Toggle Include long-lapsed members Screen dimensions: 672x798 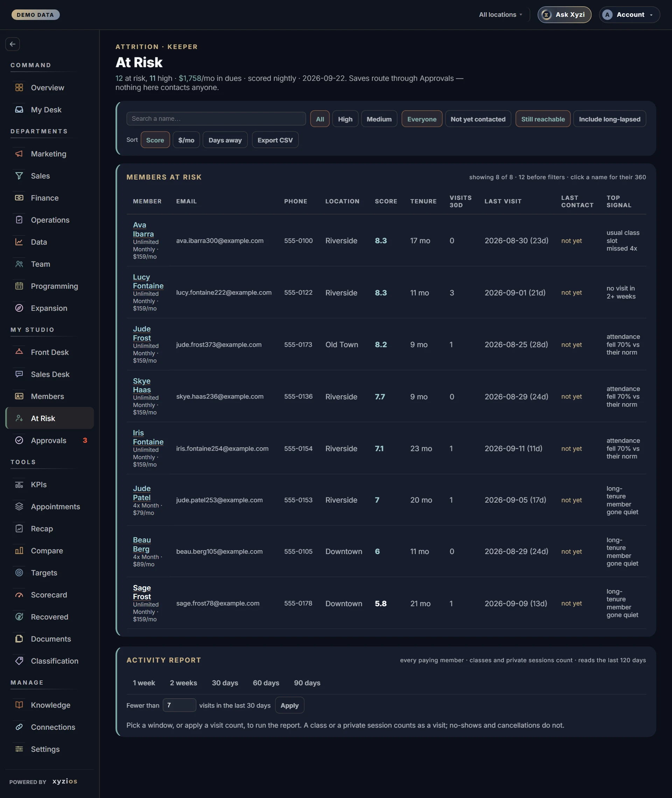click(609, 119)
